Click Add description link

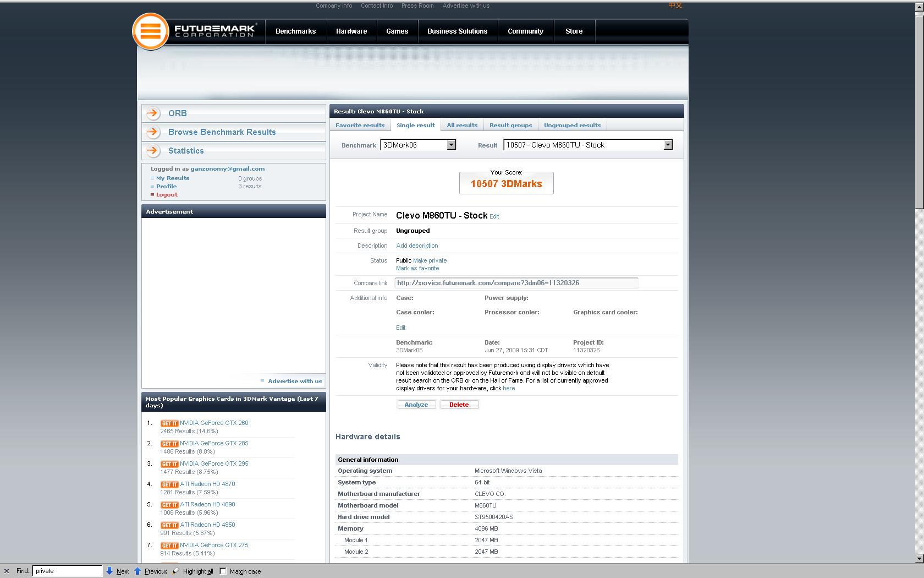pos(417,246)
